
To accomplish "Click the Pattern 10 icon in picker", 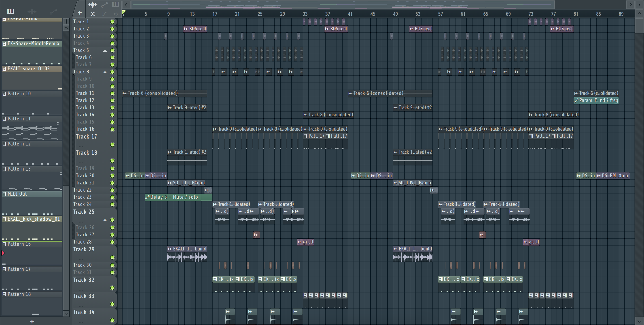I will click(x=4, y=94).
